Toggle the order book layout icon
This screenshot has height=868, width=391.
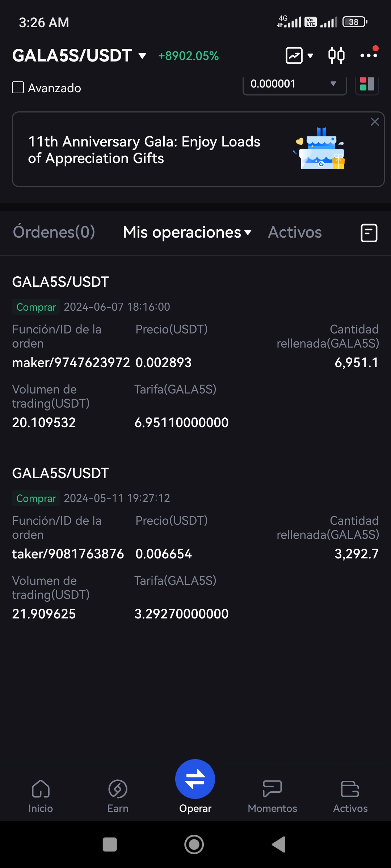pos(367,84)
